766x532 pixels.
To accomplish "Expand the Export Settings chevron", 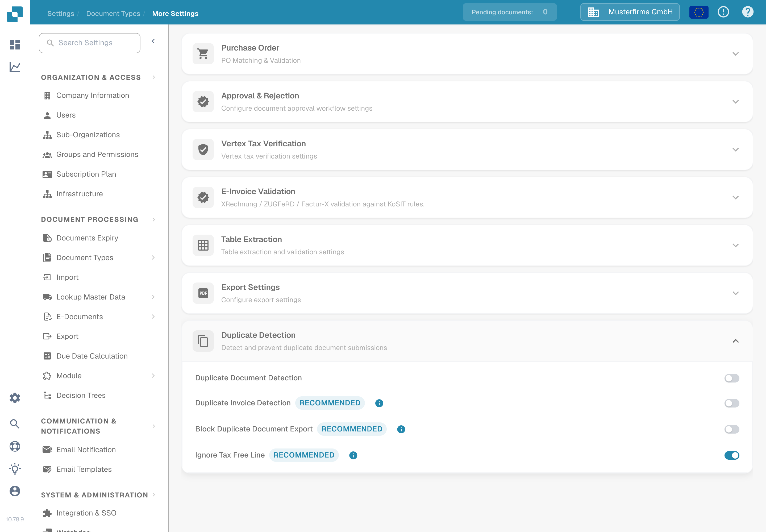I will pos(735,293).
